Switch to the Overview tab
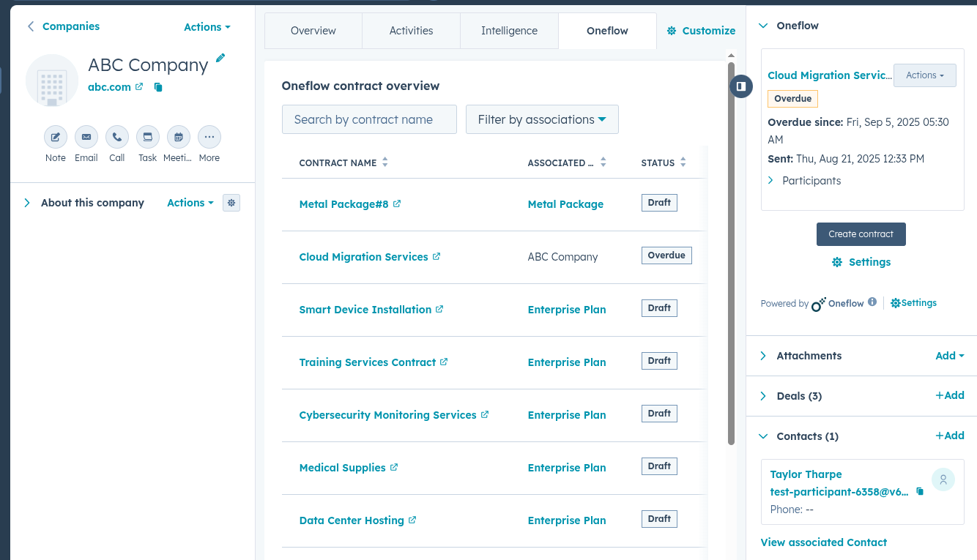Viewport: 977px width, 560px height. coord(313,31)
